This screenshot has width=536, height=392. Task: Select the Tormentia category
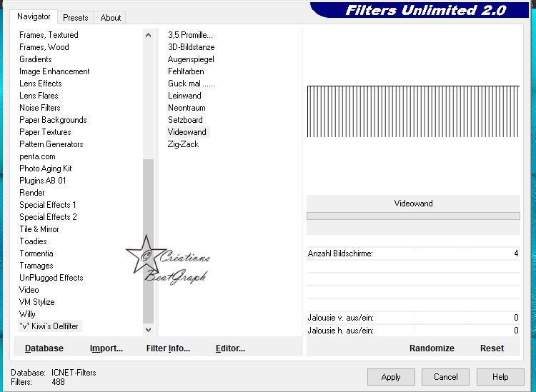point(36,253)
